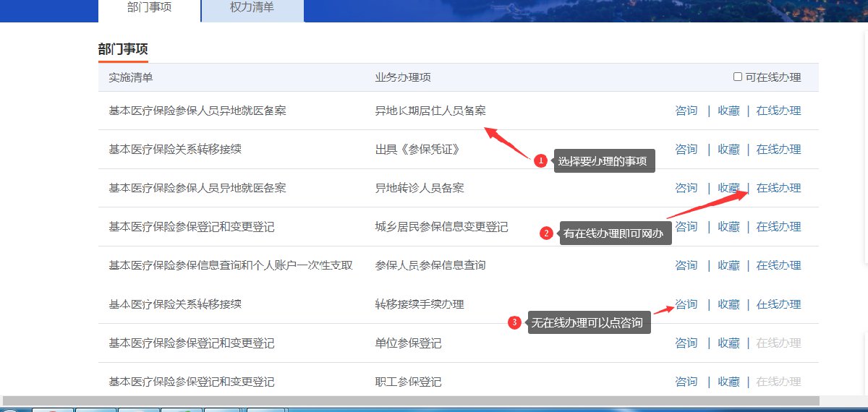
Task: Click 咨询 in the 出具《参保凭证》 row
Action: pos(686,150)
